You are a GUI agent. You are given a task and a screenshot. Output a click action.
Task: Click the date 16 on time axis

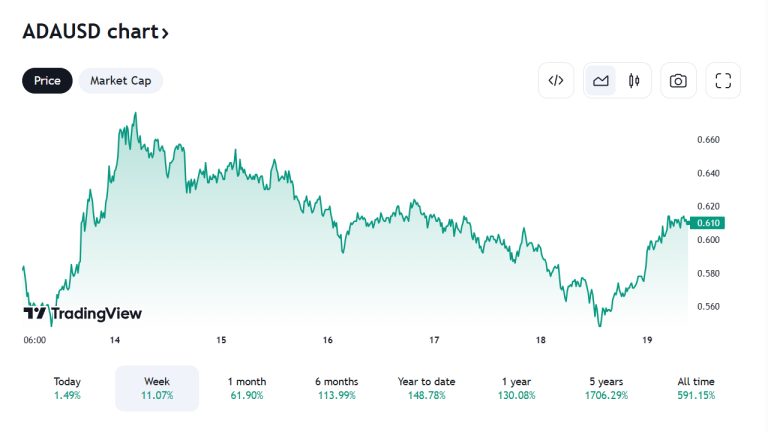(x=328, y=340)
